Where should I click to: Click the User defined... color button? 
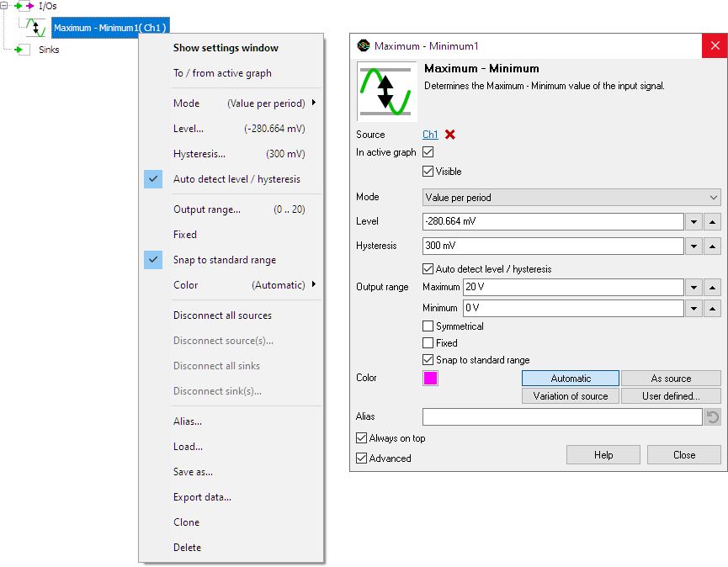pyautogui.click(x=671, y=395)
